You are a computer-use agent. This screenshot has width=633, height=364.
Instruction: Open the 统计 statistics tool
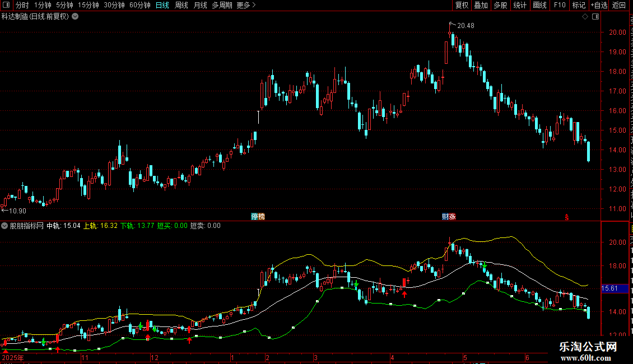point(519,5)
